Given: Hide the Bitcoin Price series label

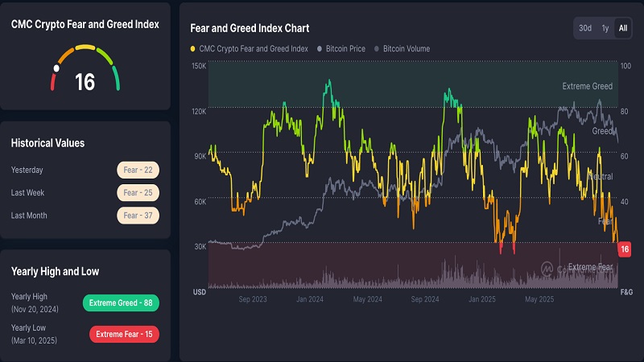Looking at the screenshot, I should click(345, 49).
